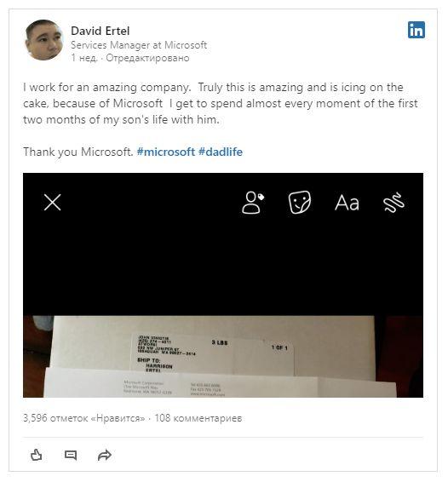Click the LinkedIn logo icon

coord(416,30)
